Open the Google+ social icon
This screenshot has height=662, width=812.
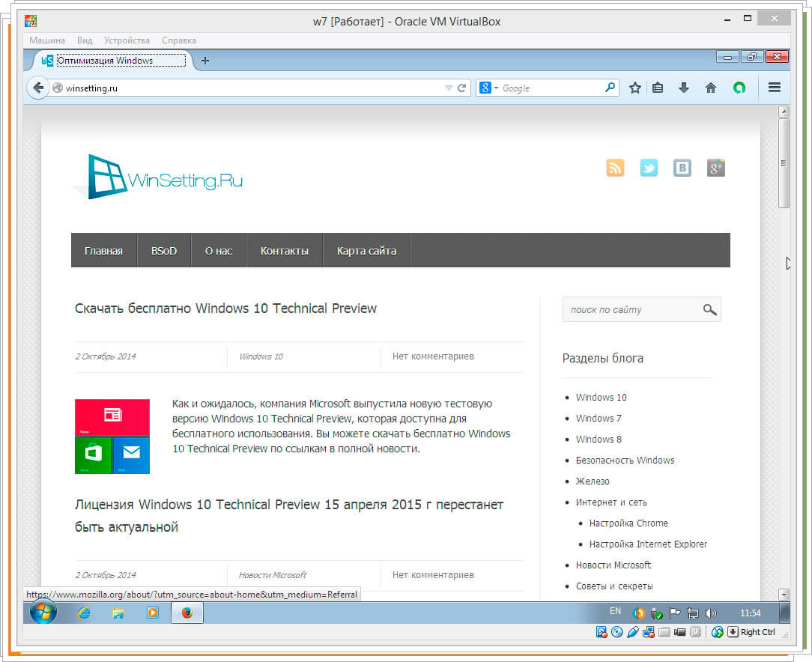(716, 168)
